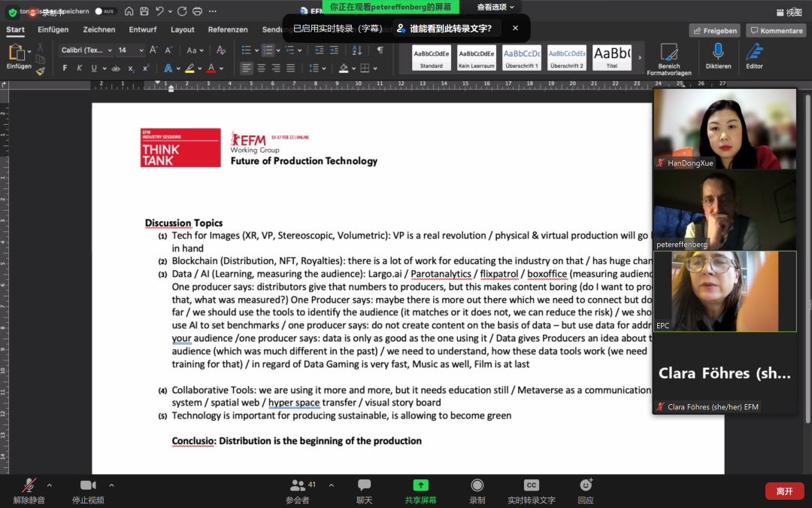This screenshot has width=812, height=508.
Task: Open the more options ellipsis in title bar
Action: [212, 11]
